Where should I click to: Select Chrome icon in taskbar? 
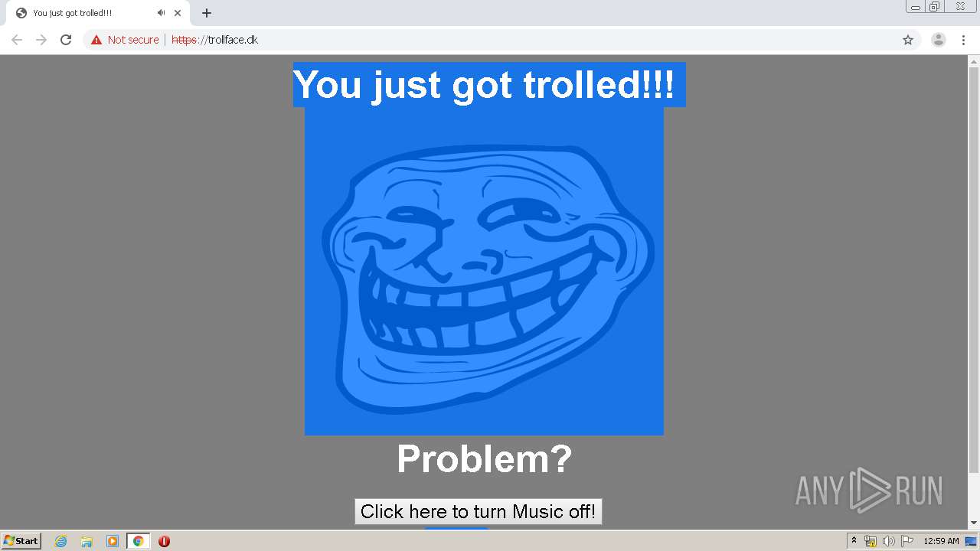pos(138,541)
